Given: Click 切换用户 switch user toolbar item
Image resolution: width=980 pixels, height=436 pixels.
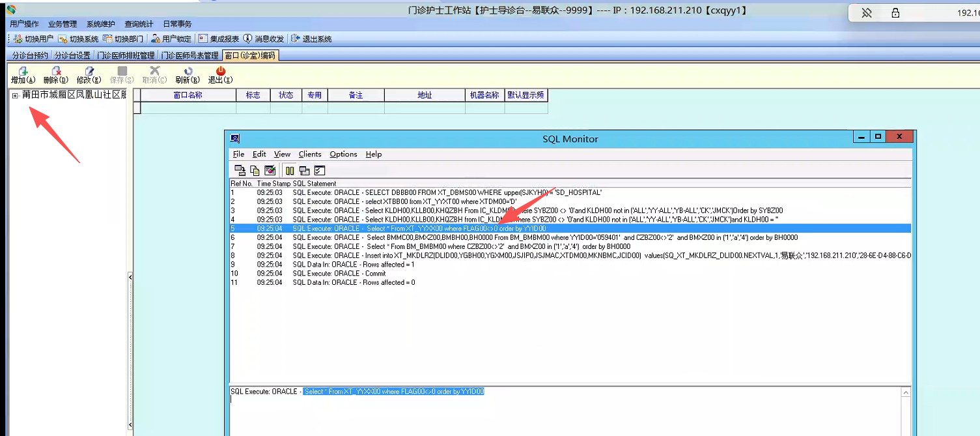Looking at the screenshot, I should 34,39.
